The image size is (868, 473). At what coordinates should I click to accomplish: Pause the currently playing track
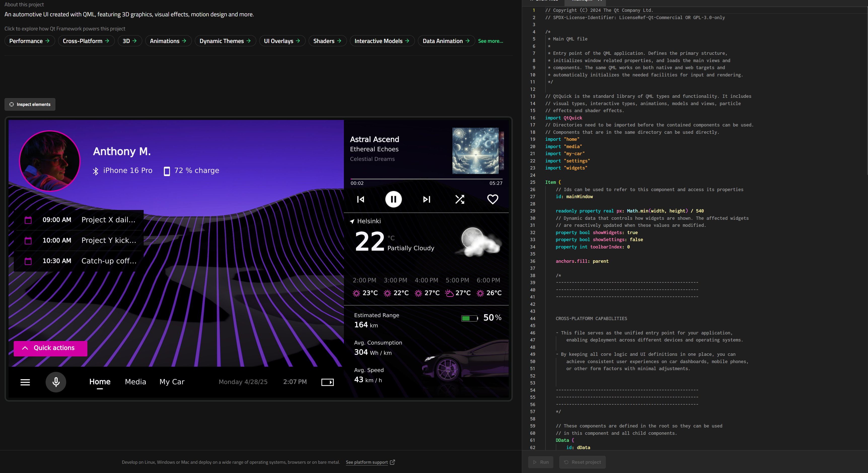pos(393,199)
